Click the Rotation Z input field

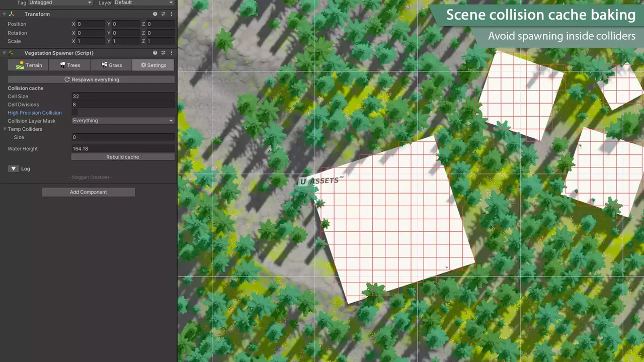tap(160, 33)
